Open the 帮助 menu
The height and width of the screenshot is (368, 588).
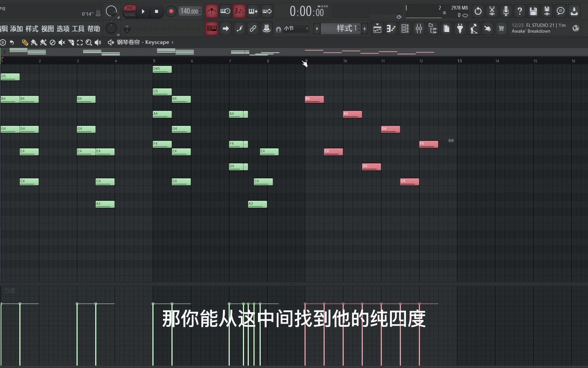point(94,29)
